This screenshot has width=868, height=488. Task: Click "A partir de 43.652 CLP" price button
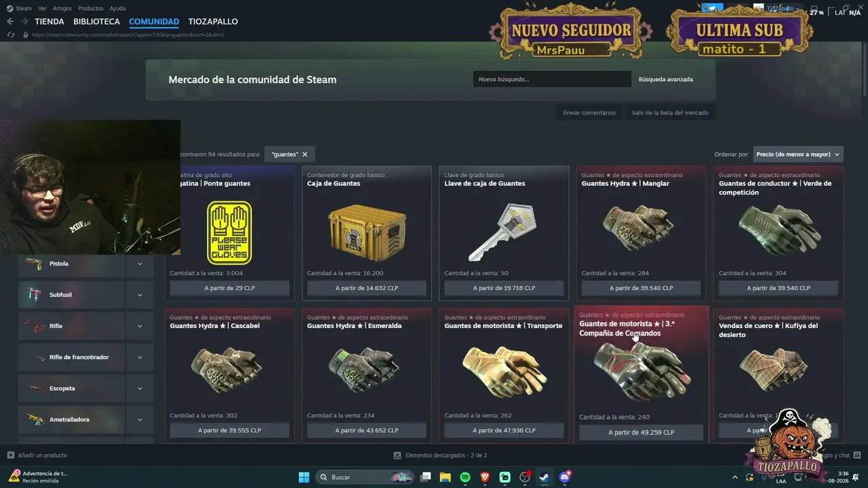[x=367, y=430]
